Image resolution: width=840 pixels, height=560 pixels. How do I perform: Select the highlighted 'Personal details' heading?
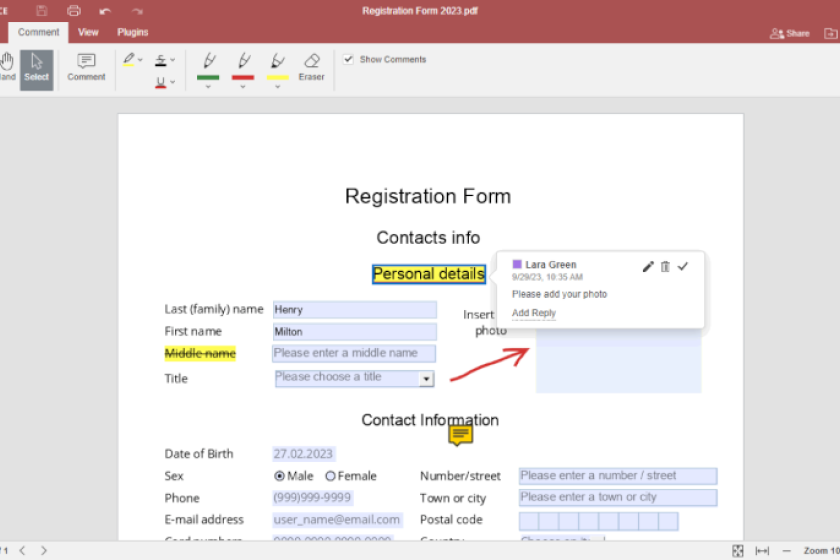point(429,274)
